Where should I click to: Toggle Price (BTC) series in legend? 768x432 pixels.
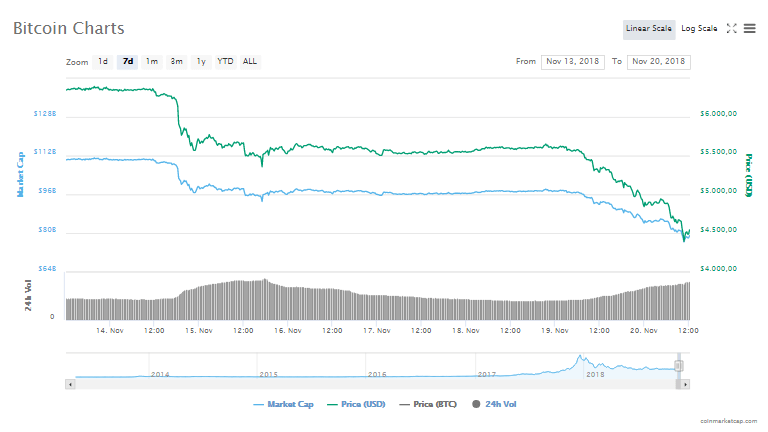coord(428,405)
